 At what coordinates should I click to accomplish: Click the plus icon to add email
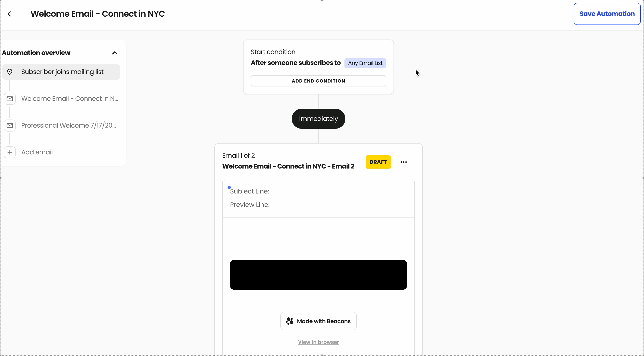pyautogui.click(x=10, y=153)
